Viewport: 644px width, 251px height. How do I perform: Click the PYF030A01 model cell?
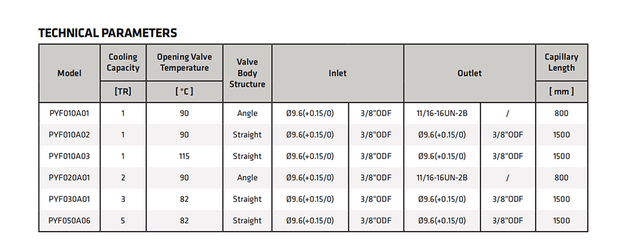point(70,199)
